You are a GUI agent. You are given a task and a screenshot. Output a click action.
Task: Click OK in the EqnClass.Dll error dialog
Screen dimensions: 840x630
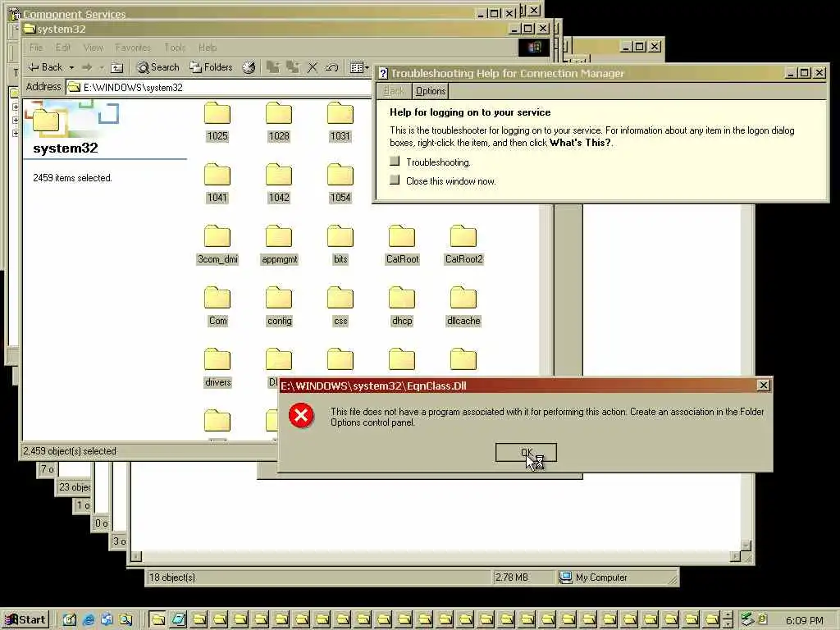coord(526,453)
